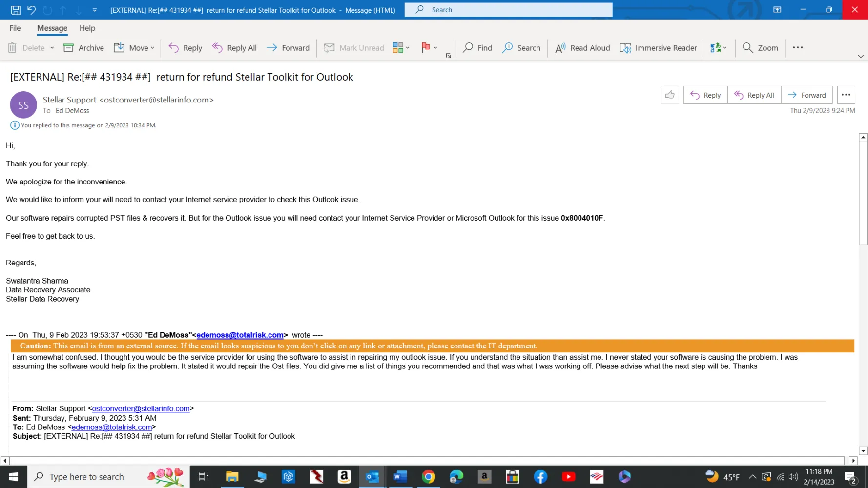Expand Follow Up flag options arrow
The image size is (868, 488).
(435, 47)
